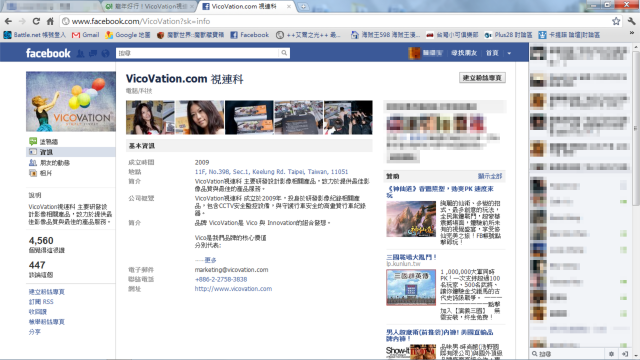Open the second photo with woman's face close-up

coord(200,118)
